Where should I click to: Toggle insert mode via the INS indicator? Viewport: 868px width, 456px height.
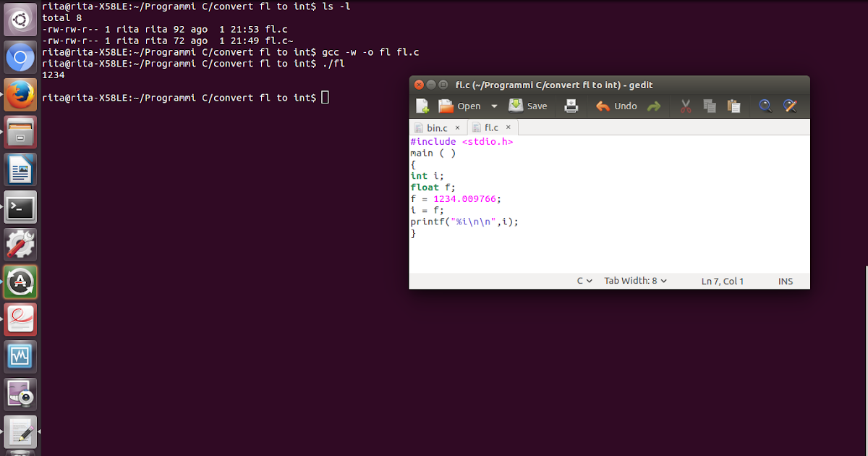point(786,281)
